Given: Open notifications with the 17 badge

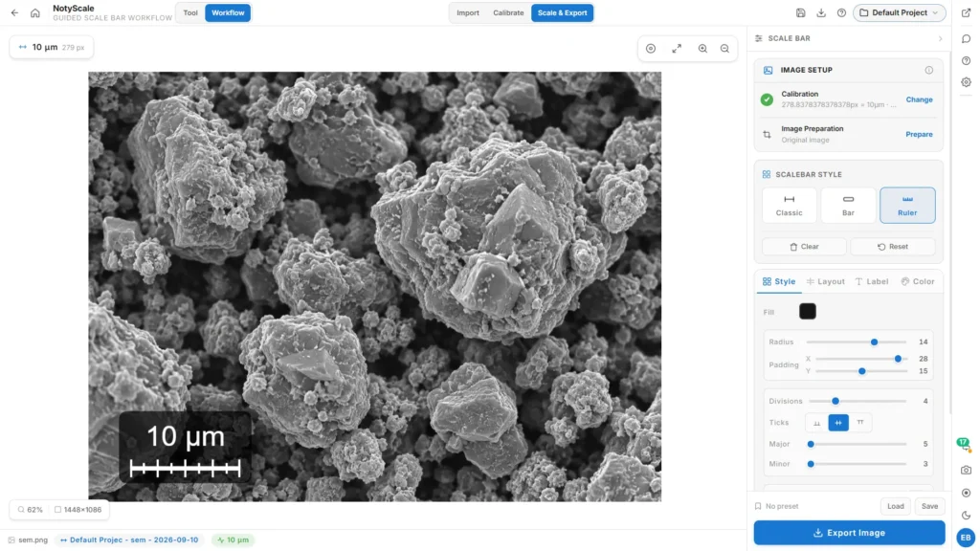Looking at the screenshot, I should [964, 444].
